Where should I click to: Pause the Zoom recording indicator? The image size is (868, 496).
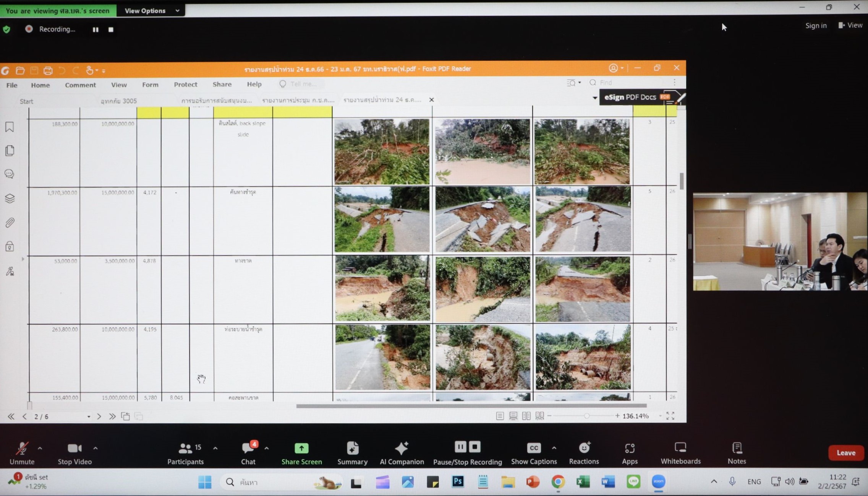click(x=96, y=29)
